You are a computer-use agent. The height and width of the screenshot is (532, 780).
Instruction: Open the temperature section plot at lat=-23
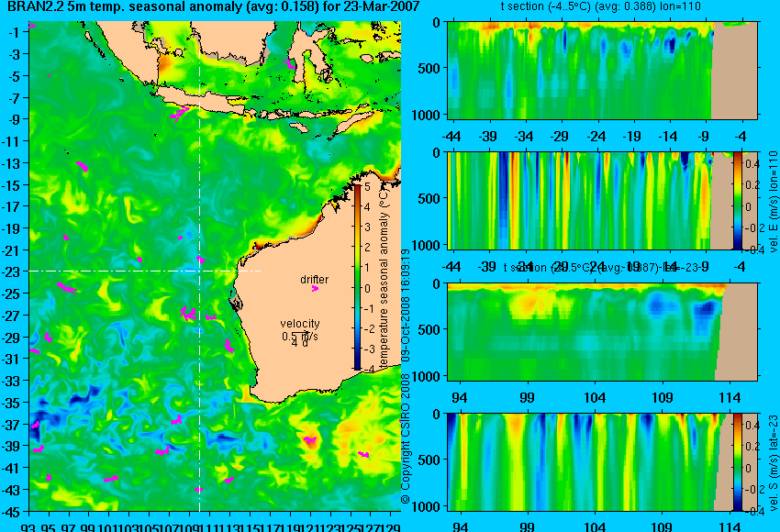click(x=602, y=332)
